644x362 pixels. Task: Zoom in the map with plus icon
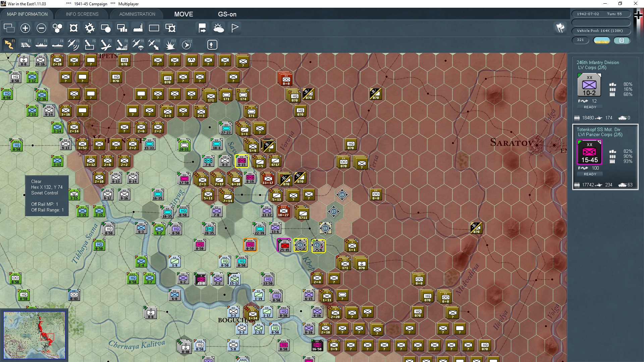tap(25, 28)
